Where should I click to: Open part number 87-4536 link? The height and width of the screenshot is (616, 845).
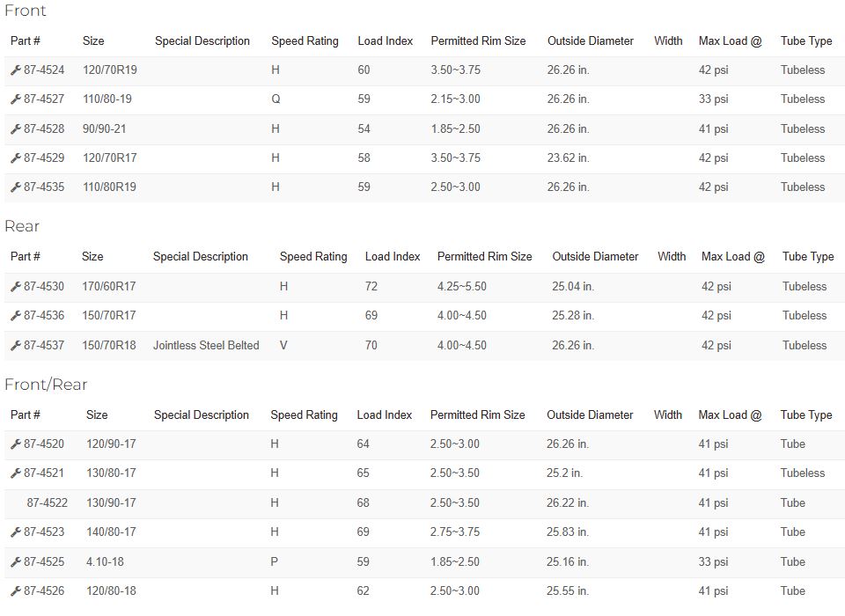[44, 315]
